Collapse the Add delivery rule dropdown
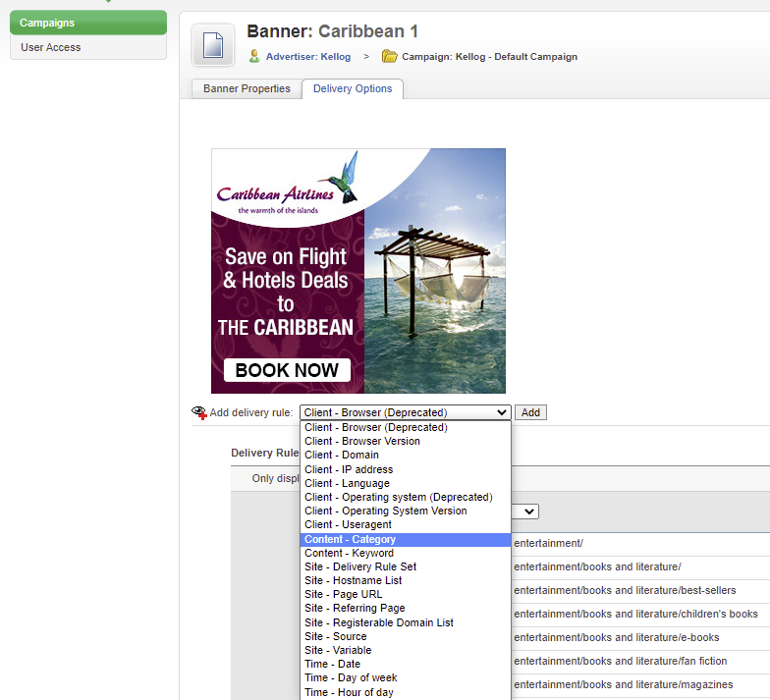Image resolution: width=770 pixels, height=700 pixels. (x=405, y=412)
